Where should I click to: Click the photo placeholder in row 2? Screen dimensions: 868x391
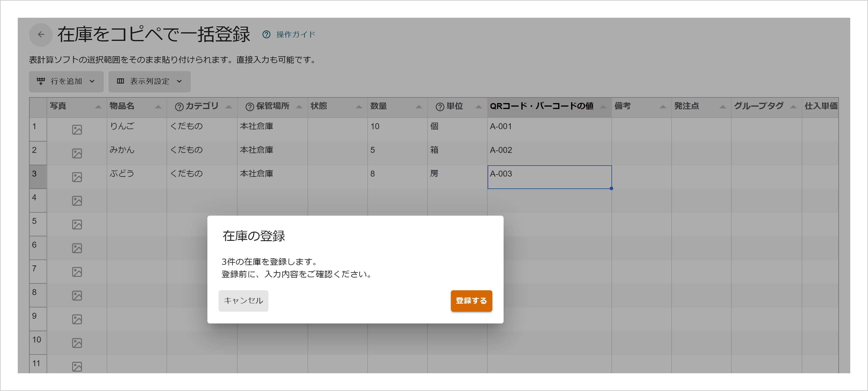pyautogui.click(x=77, y=153)
